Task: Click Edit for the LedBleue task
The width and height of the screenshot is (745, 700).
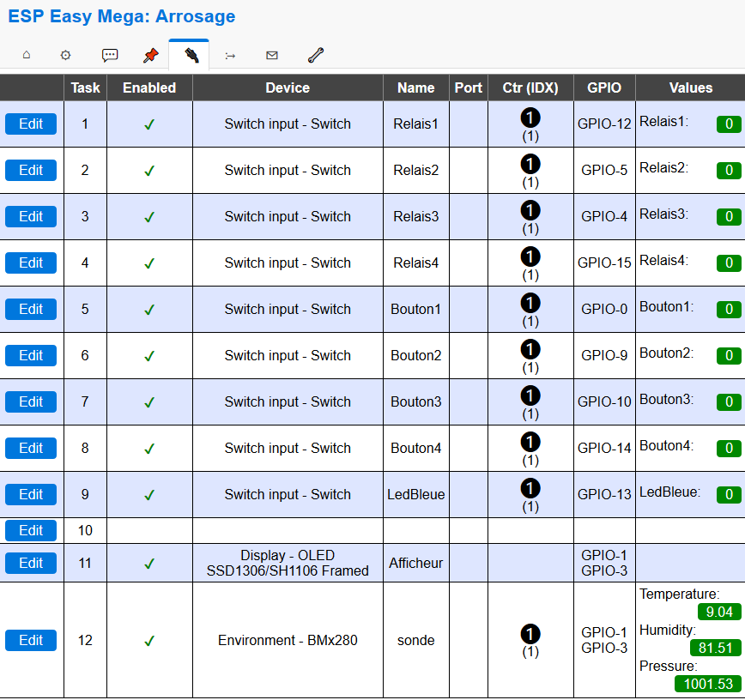Action: click(31, 495)
